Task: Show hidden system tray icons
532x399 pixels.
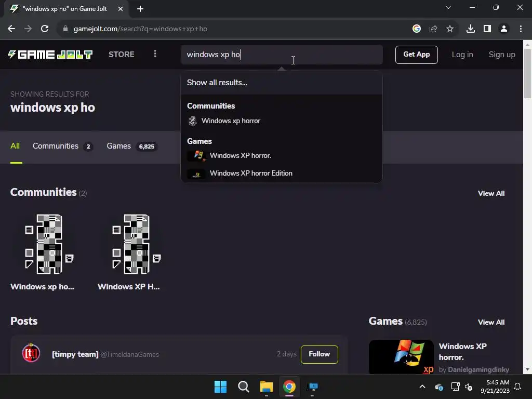Action: click(422, 387)
